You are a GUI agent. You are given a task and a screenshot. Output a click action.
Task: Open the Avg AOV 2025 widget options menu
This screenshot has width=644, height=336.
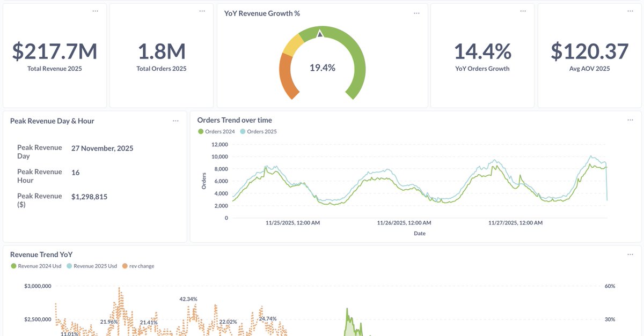(630, 10)
